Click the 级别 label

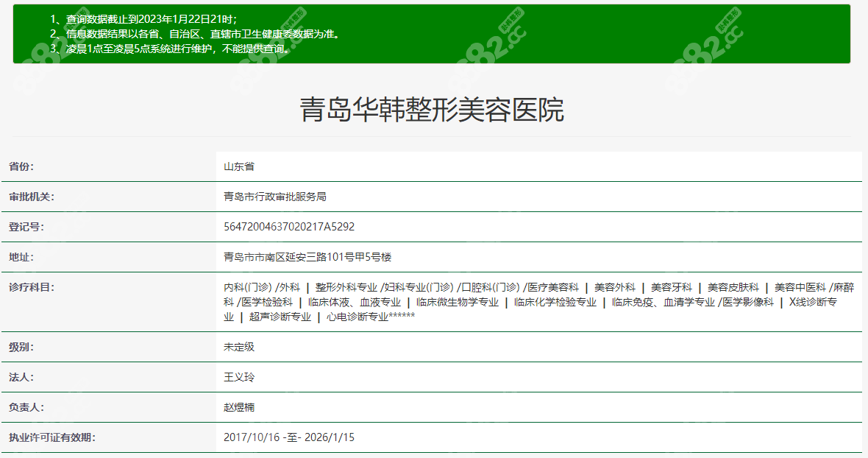click(21, 348)
